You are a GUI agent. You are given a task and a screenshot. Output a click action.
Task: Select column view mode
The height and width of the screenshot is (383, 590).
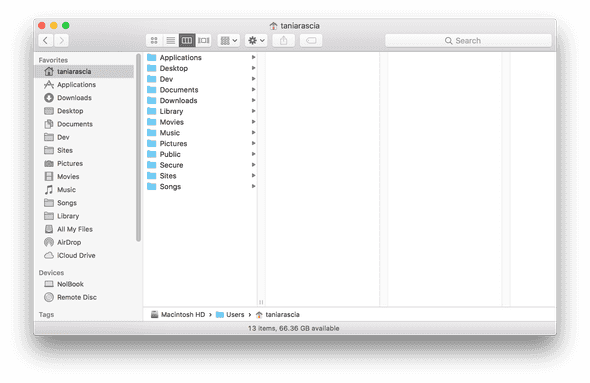[187, 40]
